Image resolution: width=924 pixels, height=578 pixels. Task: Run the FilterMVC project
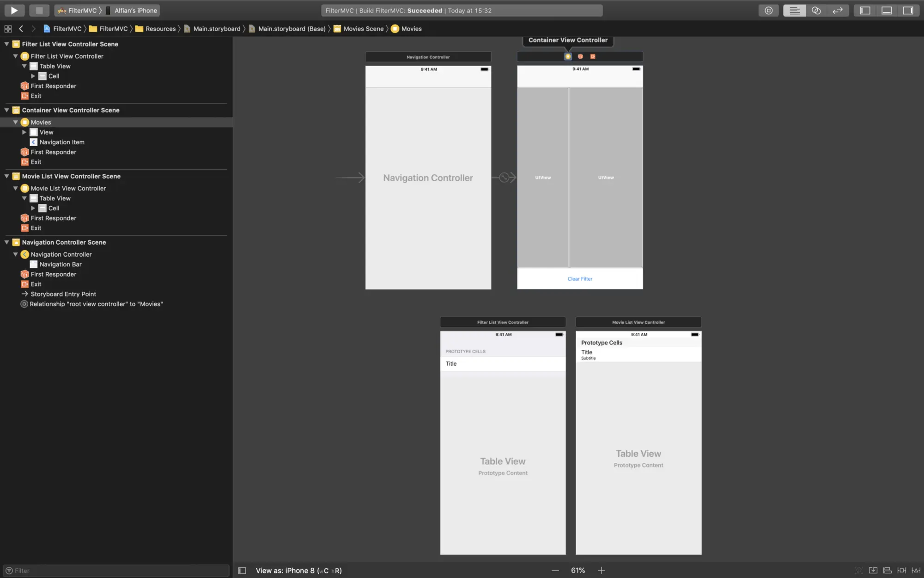tap(14, 10)
